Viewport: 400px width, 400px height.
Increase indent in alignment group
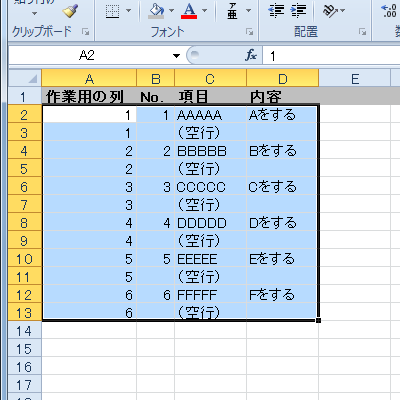(x=298, y=11)
